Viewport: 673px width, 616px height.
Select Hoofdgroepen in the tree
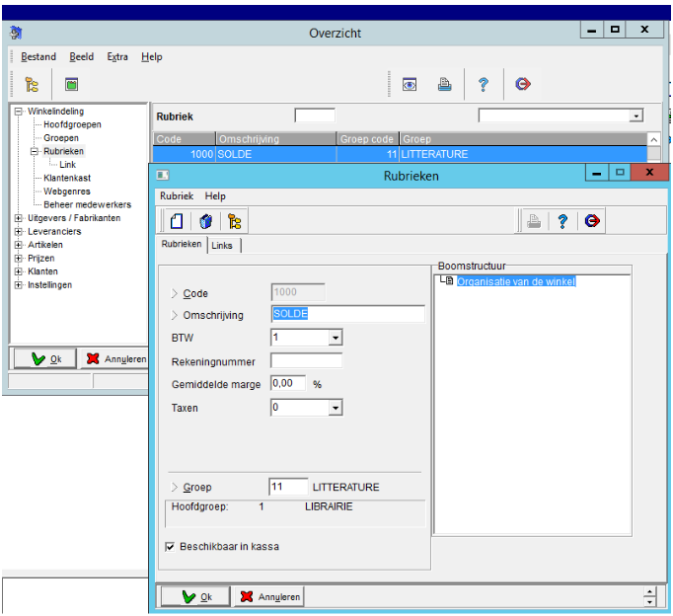(x=73, y=124)
